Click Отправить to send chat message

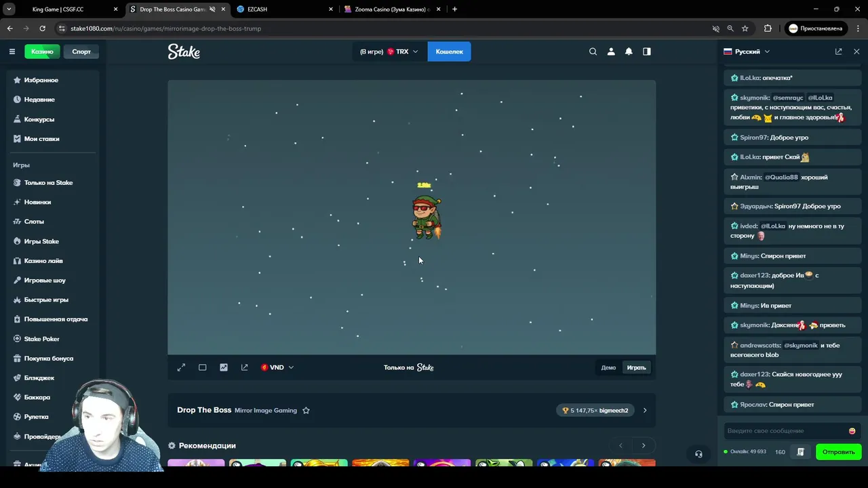pos(839,452)
